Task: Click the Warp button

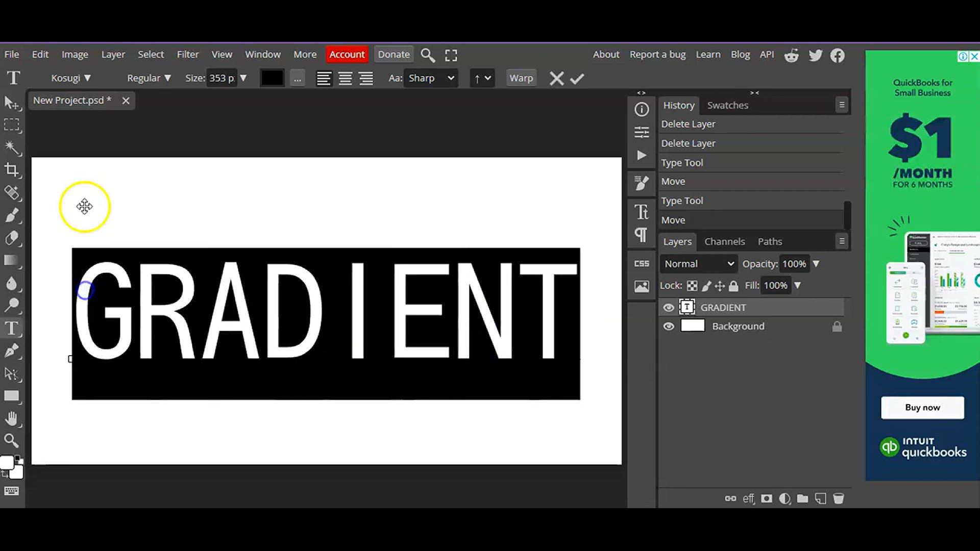Action: coord(521,78)
